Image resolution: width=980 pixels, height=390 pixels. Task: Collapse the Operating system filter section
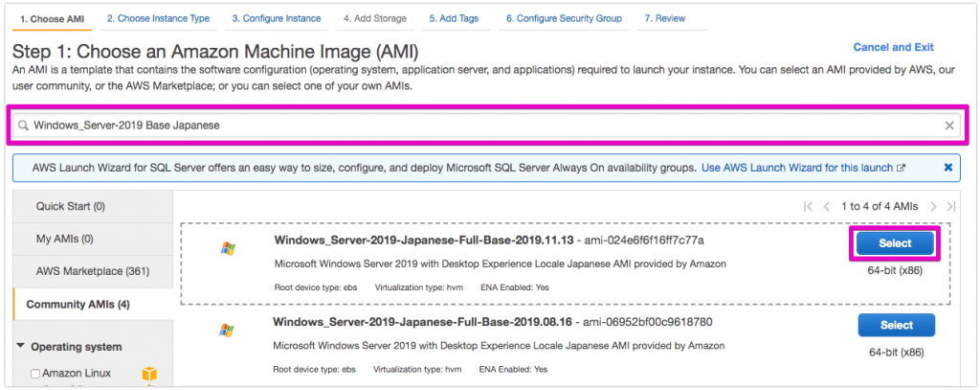click(21, 347)
